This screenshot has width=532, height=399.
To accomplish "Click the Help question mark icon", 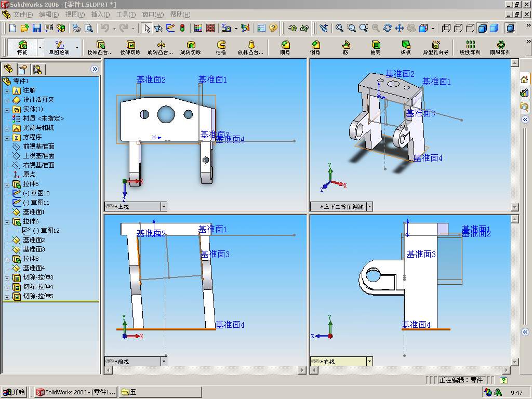I will coord(273,28).
